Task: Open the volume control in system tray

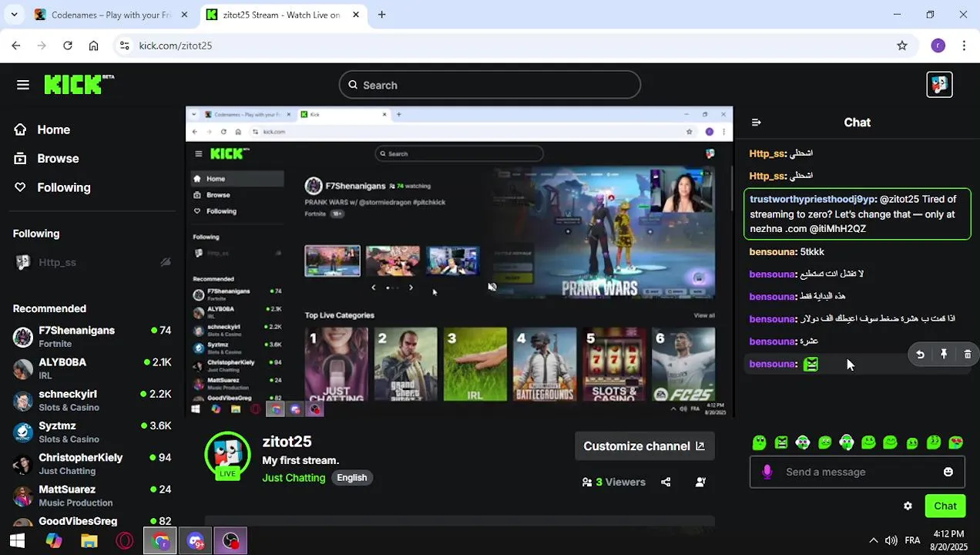Action: pyautogui.click(x=891, y=540)
